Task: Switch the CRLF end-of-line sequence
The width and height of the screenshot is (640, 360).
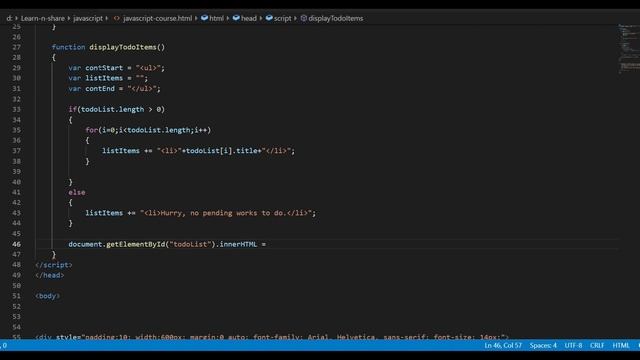Action: (x=597, y=345)
